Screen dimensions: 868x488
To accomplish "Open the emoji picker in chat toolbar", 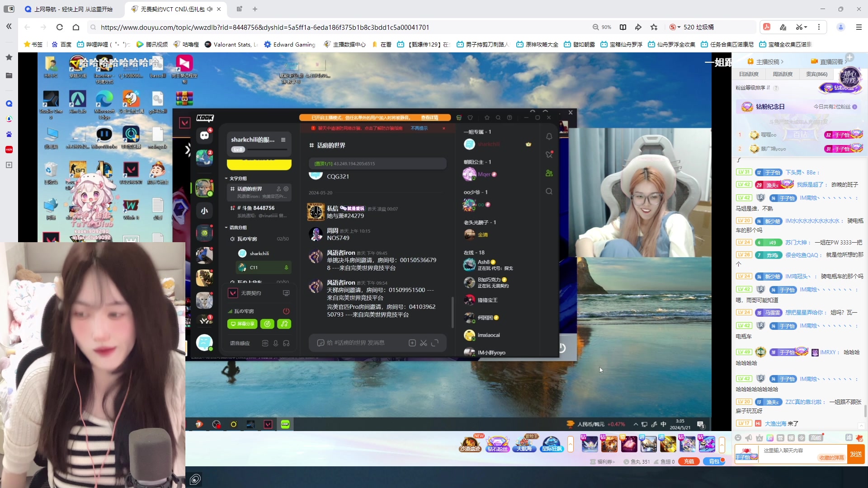I will (738, 438).
